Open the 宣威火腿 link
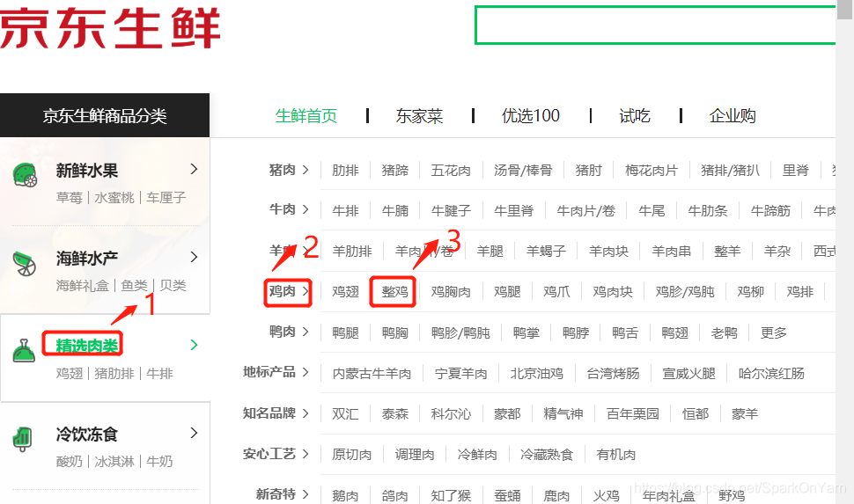Image resolution: width=854 pixels, height=504 pixels. (x=688, y=373)
